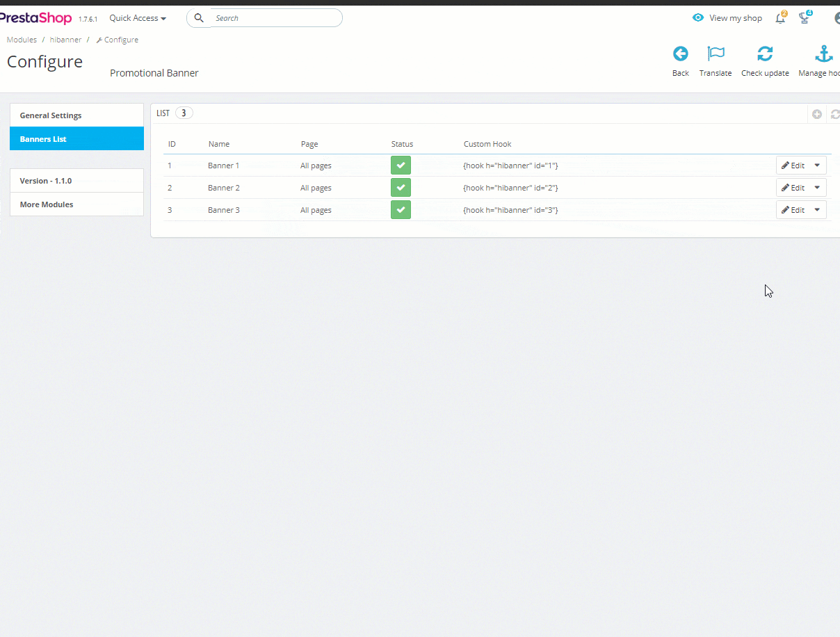Viewport: 840px width, 637px height.
Task: Open the notifications bell
Action: click(781, 18)
